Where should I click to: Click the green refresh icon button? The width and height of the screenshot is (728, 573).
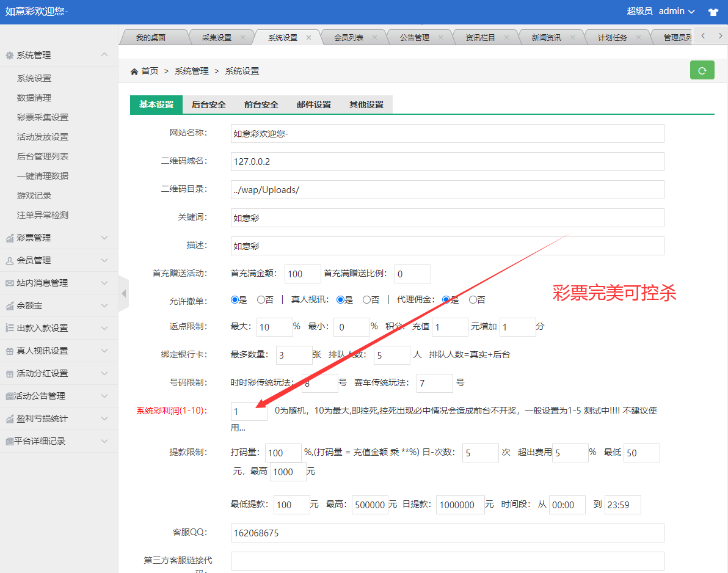[x=702, y=70]
